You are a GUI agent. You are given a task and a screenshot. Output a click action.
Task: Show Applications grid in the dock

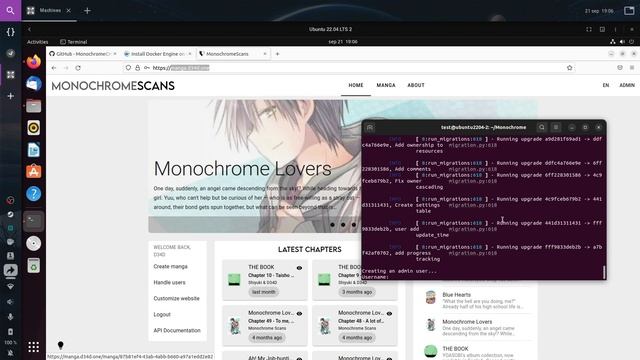(33, 347)
